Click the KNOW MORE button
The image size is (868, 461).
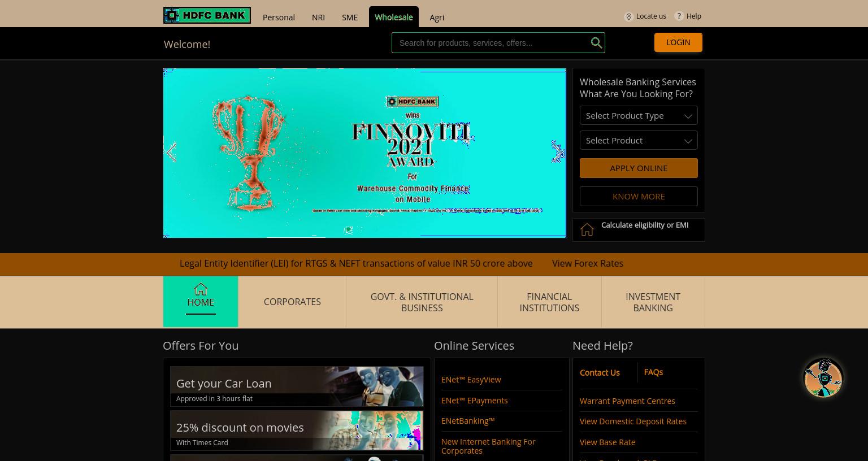639,196
